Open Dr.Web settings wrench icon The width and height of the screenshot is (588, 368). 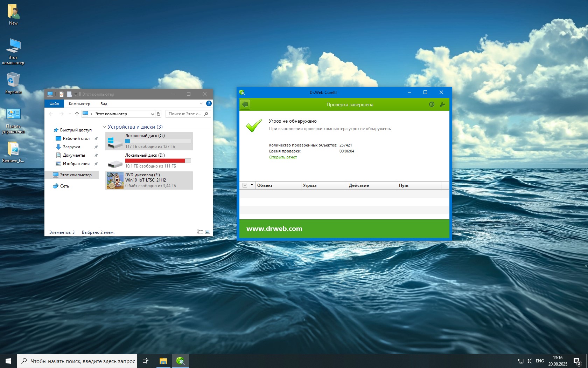tap(442, 104)
